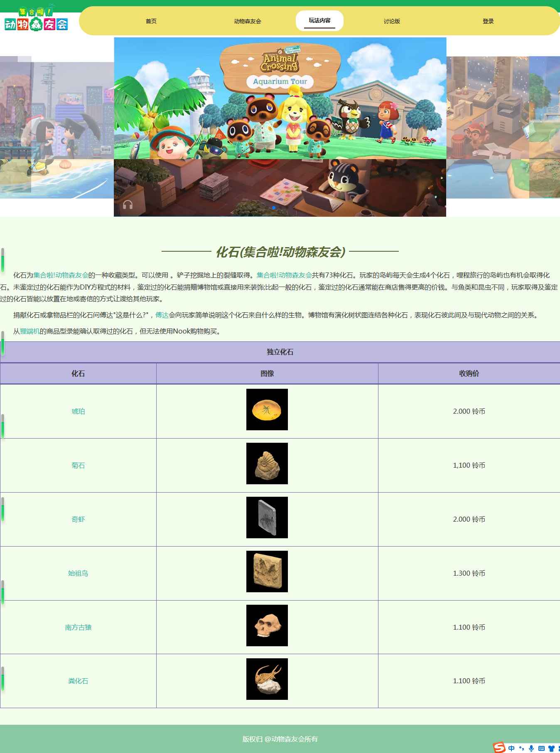
Task: Open the IME soft keyboard icon
Action: coord(541,748)
